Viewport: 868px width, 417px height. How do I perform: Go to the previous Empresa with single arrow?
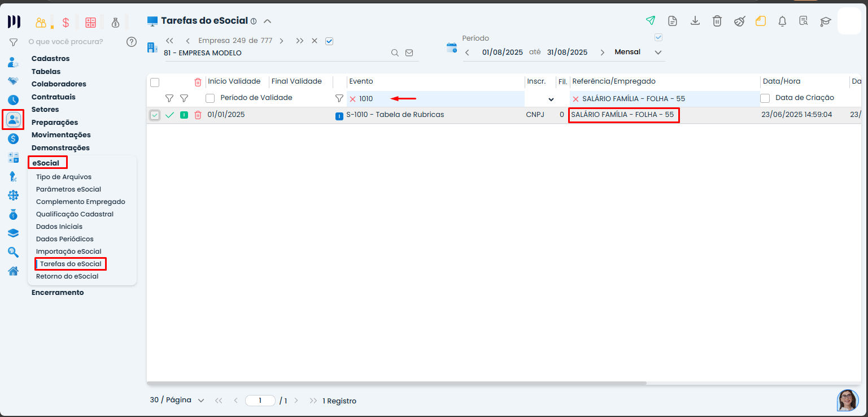click(187, 41)
